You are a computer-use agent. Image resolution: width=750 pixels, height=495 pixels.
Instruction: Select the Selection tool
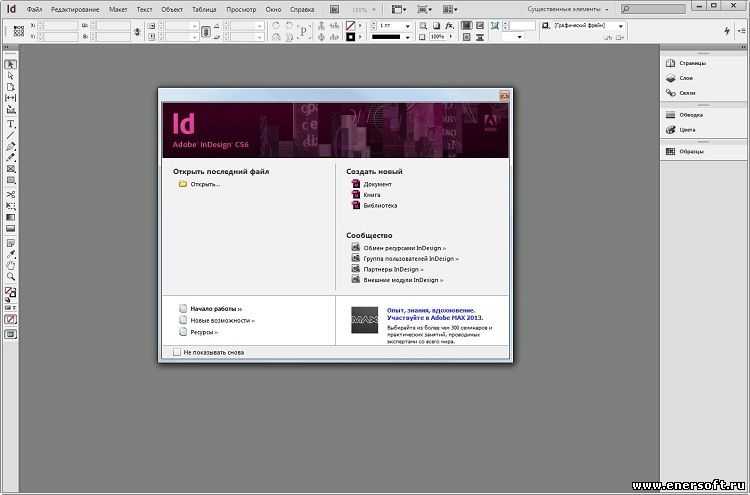coord(10,64)
